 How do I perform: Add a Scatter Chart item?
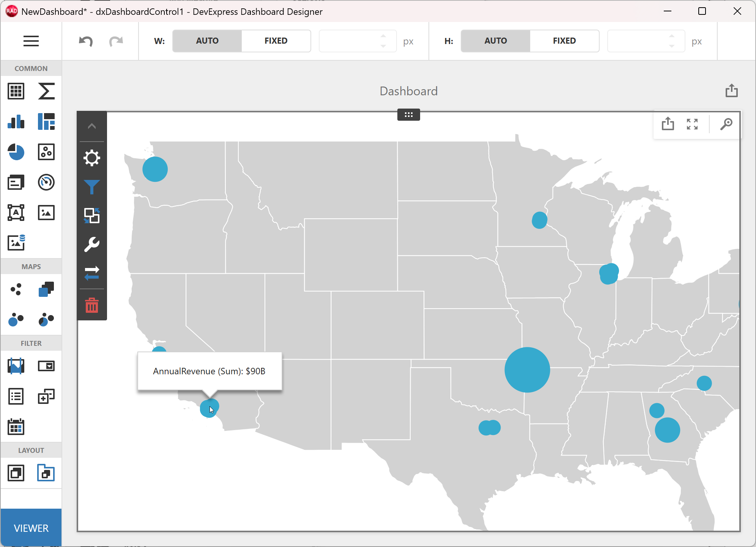[46, 152]
